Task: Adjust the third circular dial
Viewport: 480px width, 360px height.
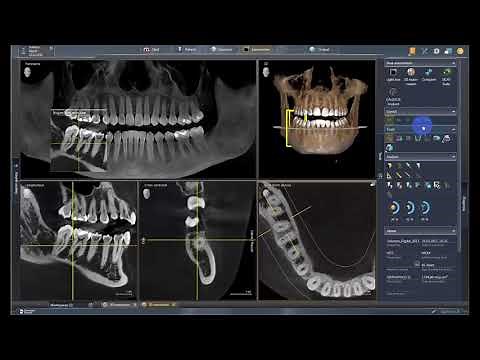Action: click(x=424, y=208)
